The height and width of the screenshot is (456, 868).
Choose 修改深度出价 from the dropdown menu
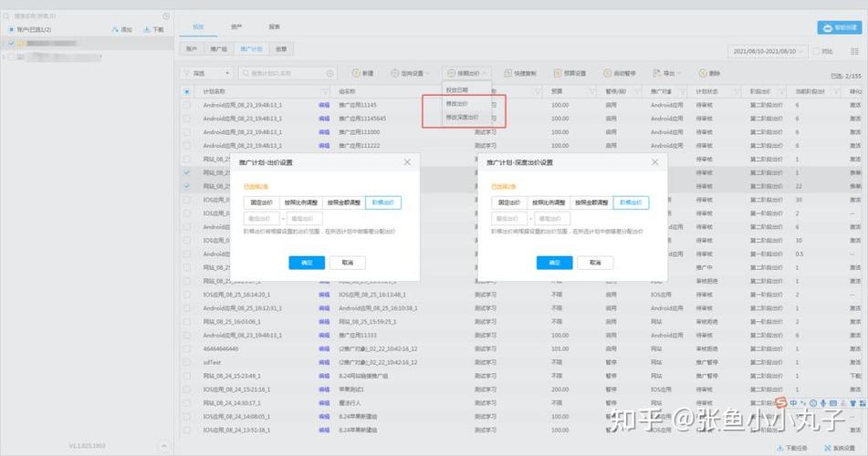pyautogui.click(x=462, y=118)
